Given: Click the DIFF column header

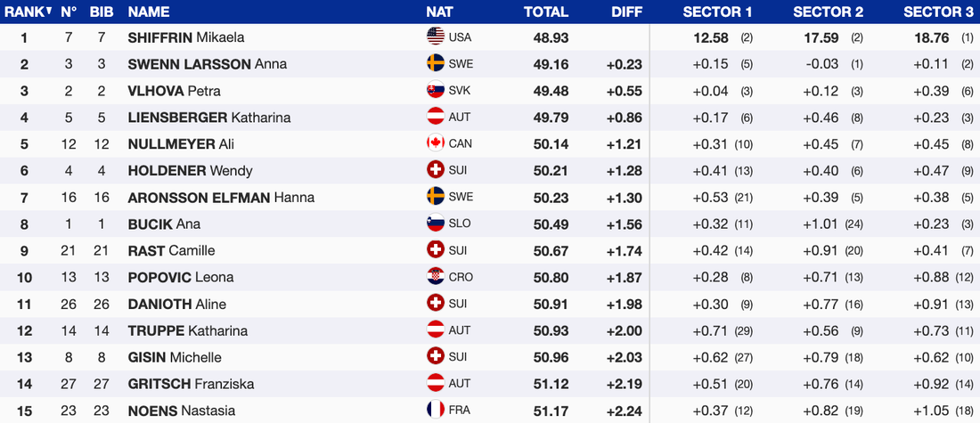Looking at the screenshot, I should tap(626, 12).
